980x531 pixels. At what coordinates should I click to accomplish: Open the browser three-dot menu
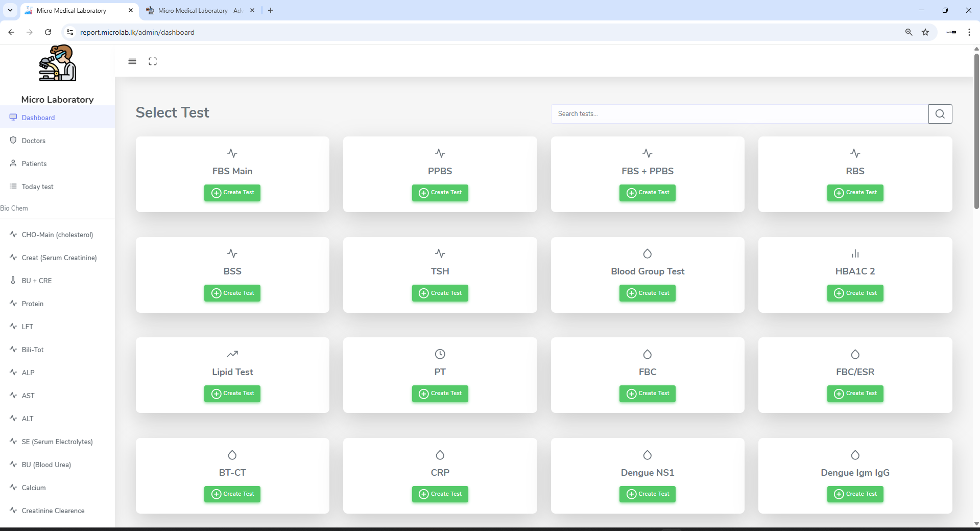[x=969, y=32]
